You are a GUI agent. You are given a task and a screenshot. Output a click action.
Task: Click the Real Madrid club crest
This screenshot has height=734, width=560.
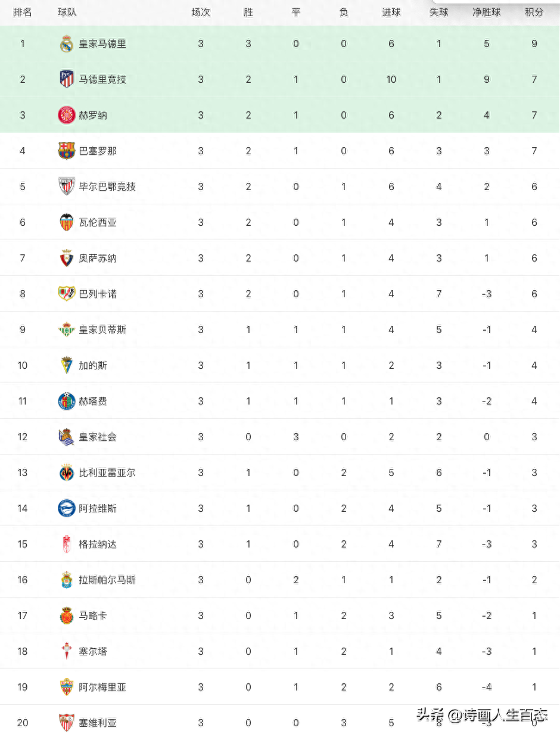pyautogui.click(x=67, y=43)
